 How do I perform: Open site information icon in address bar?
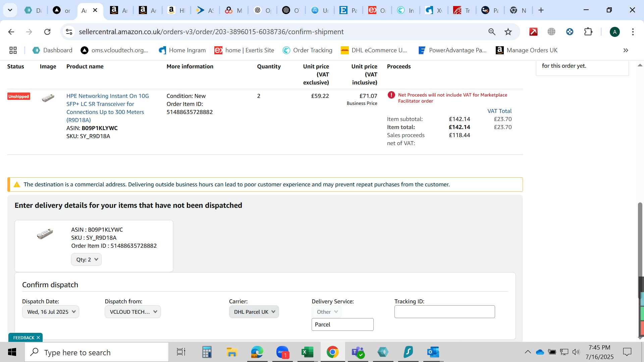coord(69,32)
